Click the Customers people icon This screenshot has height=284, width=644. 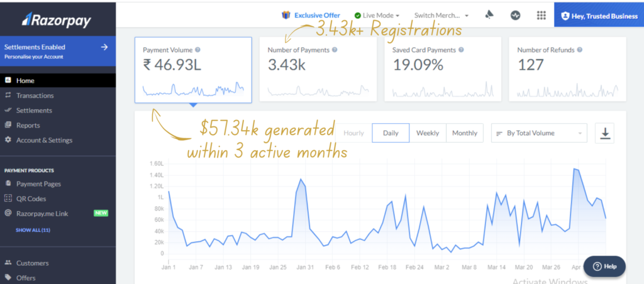(8, 262)
